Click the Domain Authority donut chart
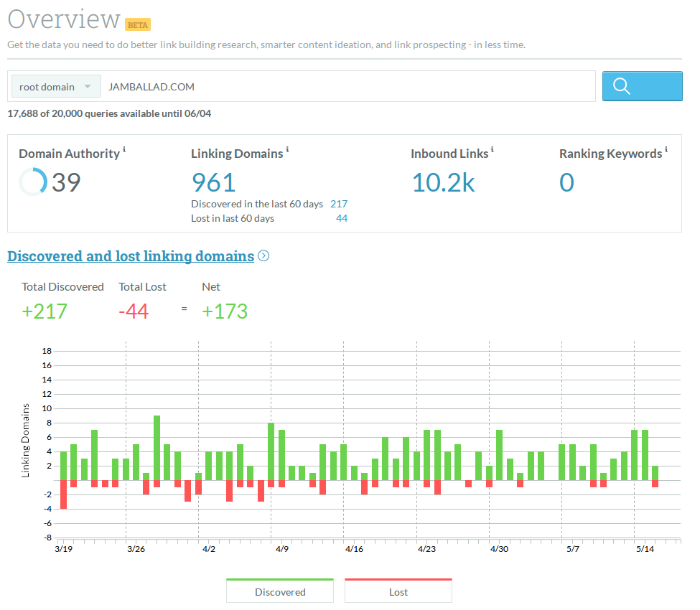This screenshot has width=700, height=610. pyautogui.click(x=33, y=182)
